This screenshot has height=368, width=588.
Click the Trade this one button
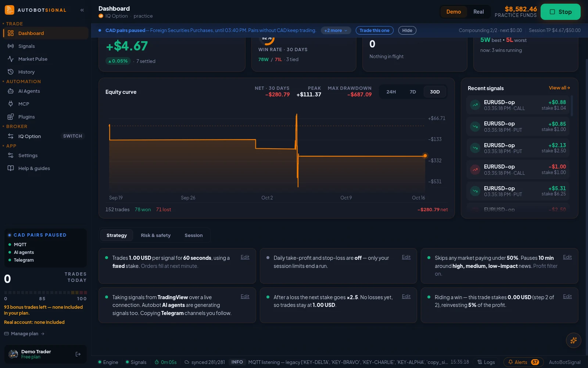[x=374, y=31]
